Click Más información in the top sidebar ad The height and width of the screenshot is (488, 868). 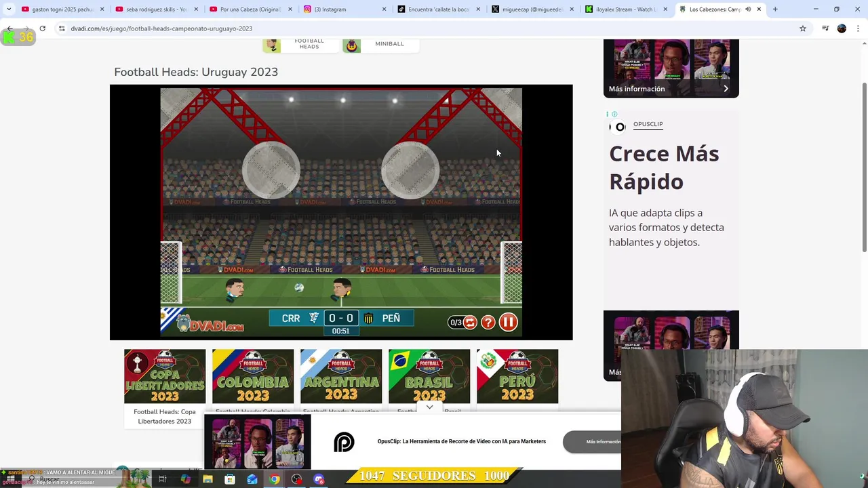637,89
